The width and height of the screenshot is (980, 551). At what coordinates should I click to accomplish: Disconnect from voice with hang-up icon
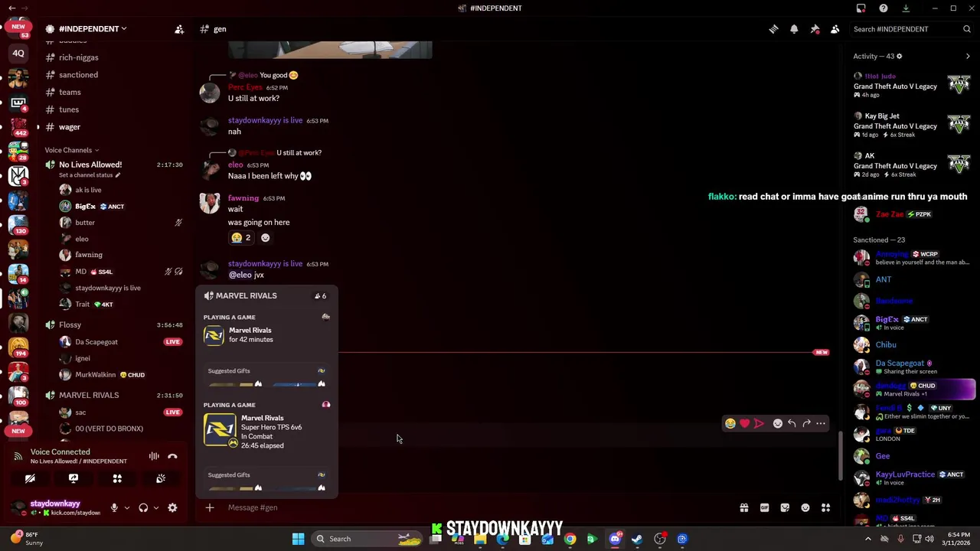[x=172, y=456]
